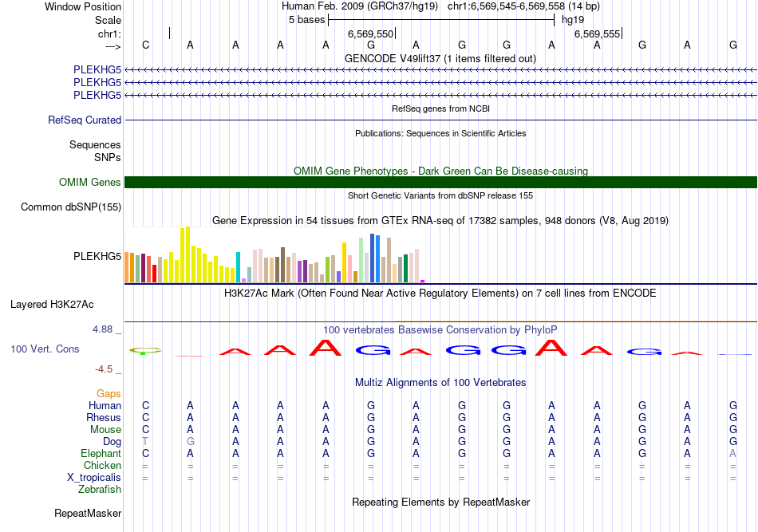Open the OMIM Gene Phenotypes track title
This screenshot has width=758, height=532.
pos(440,171)
